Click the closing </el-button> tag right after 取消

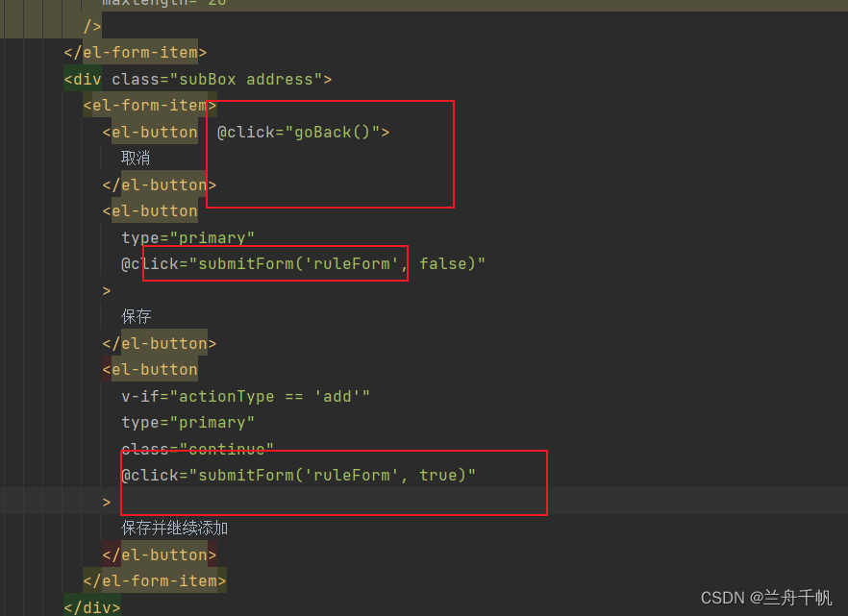coord(160,185)
